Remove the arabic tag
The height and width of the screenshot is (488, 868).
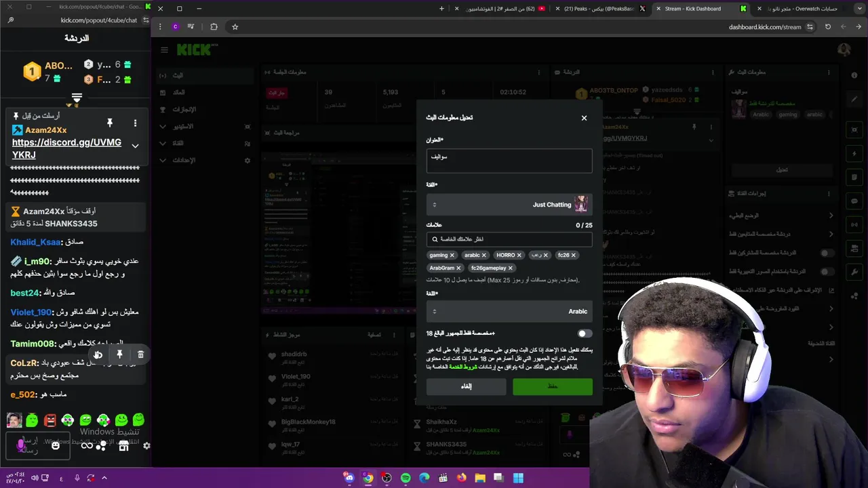tap(486, 256)
